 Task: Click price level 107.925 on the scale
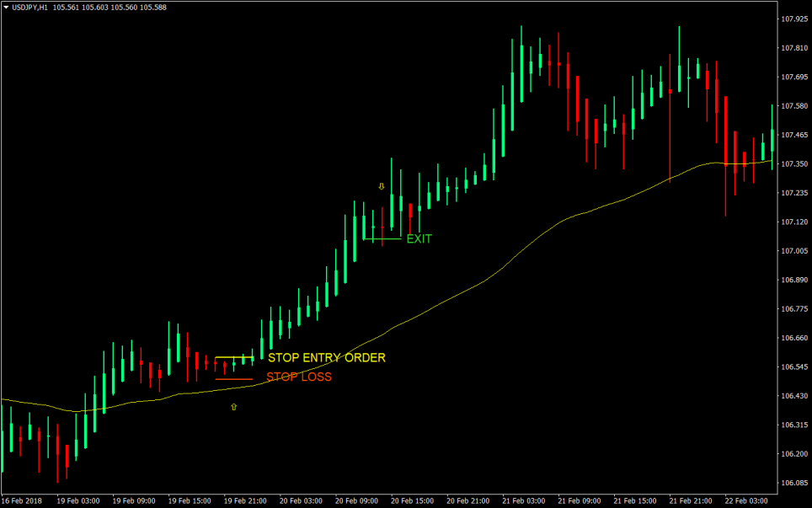click(794, 19)
